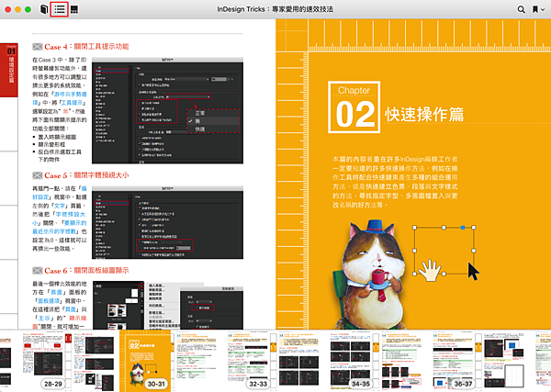The height and width of the screenshot is (392, 551).
Task: Toggle the page thumbnails strip icon
Action: (x=74, y=9)
